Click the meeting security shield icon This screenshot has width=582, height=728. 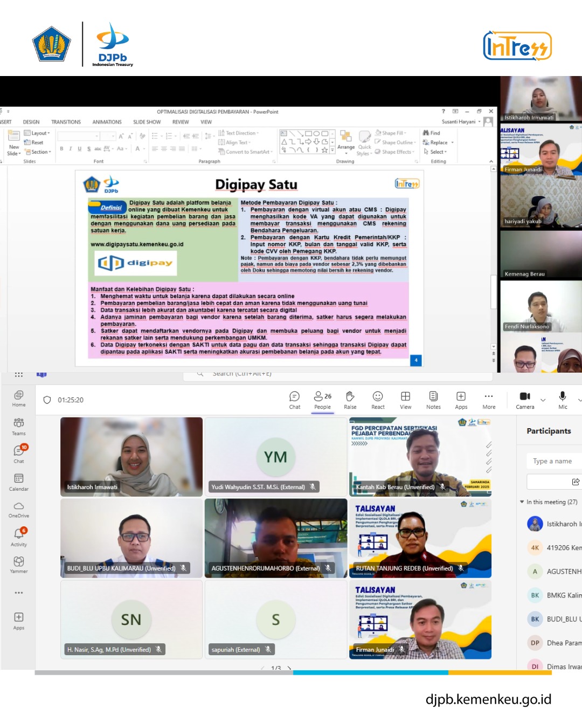(47, 400)
